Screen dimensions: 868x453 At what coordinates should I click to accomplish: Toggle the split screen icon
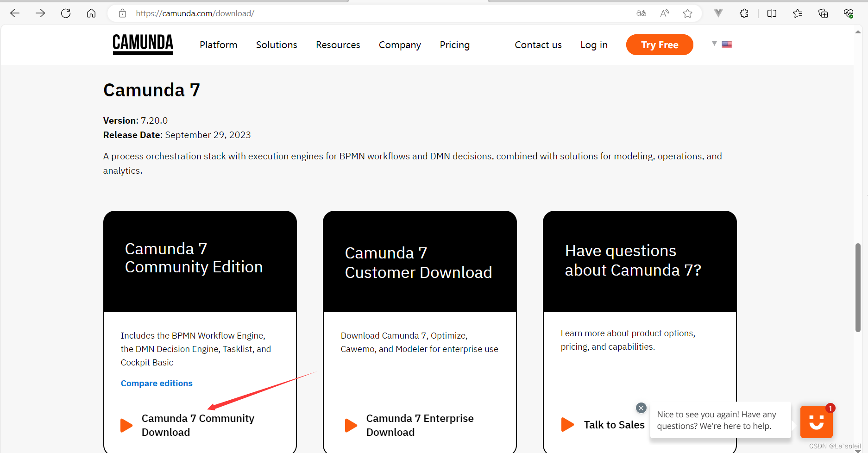(772, 13)
